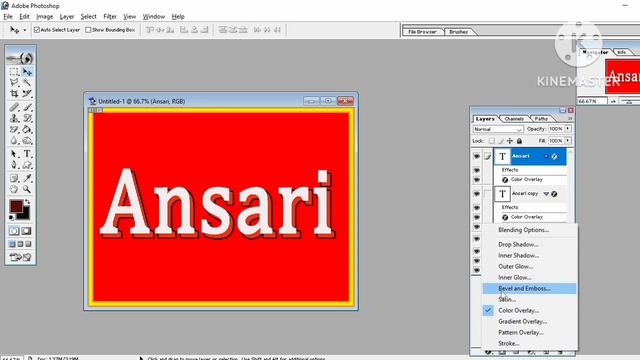640x360 pixels.
Task: Toggle lock transparent pixels checkbox
Action: (492, 141)
